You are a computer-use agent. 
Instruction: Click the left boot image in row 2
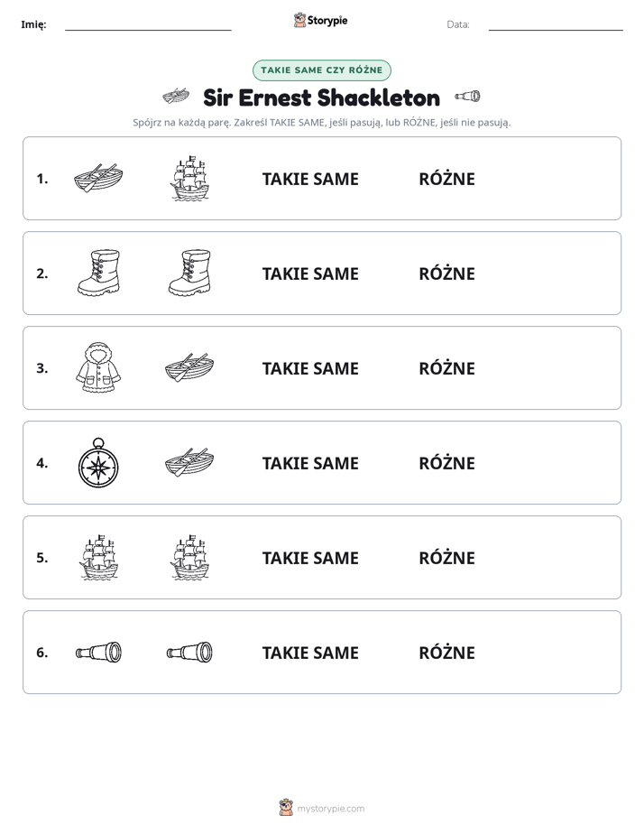[x=99, y=273]
